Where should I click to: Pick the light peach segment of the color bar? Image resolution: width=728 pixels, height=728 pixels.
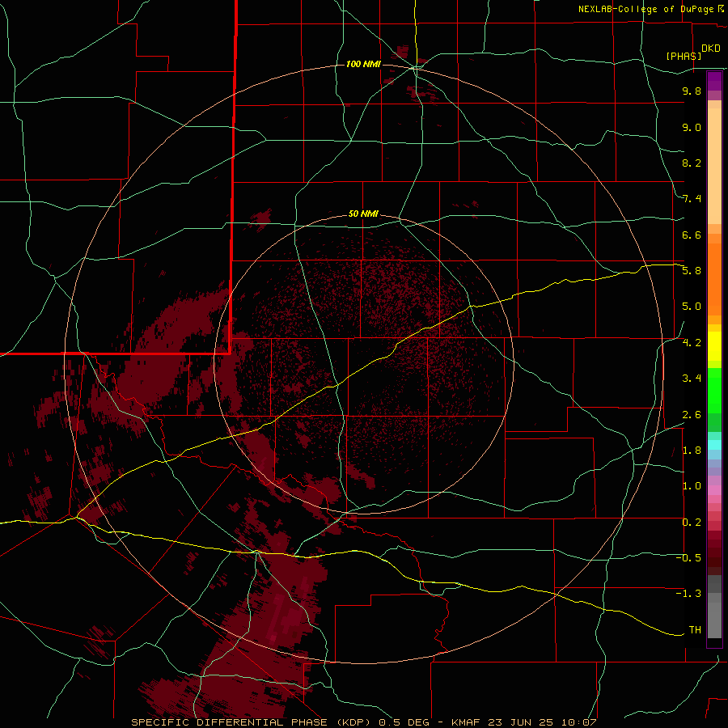click(x=714, y=166)
